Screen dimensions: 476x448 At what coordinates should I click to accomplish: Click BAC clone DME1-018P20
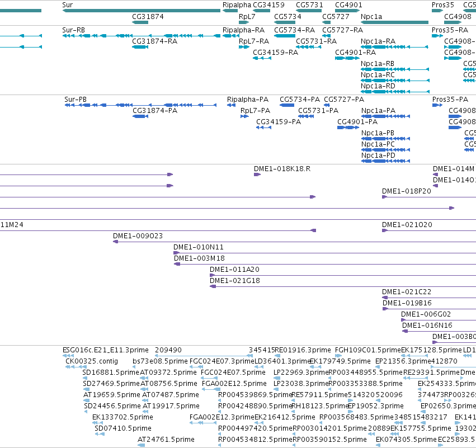point(428,197)
